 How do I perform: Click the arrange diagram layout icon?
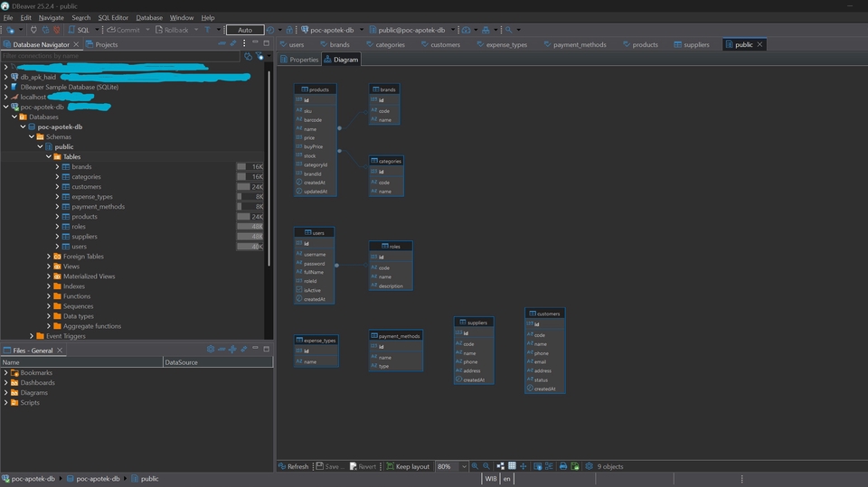coord(500,466)
